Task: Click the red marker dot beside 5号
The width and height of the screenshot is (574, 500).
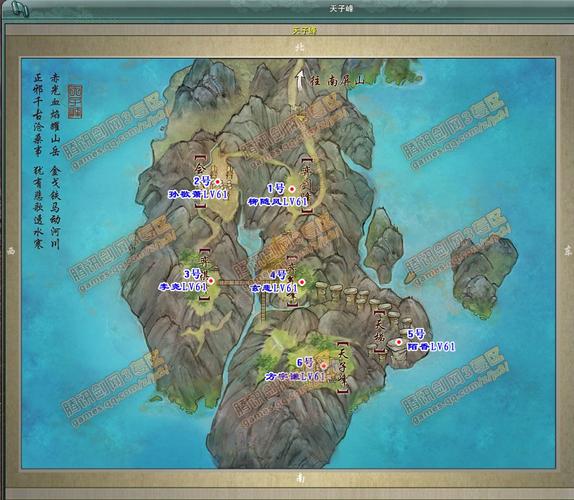Action: coord(399,342)
